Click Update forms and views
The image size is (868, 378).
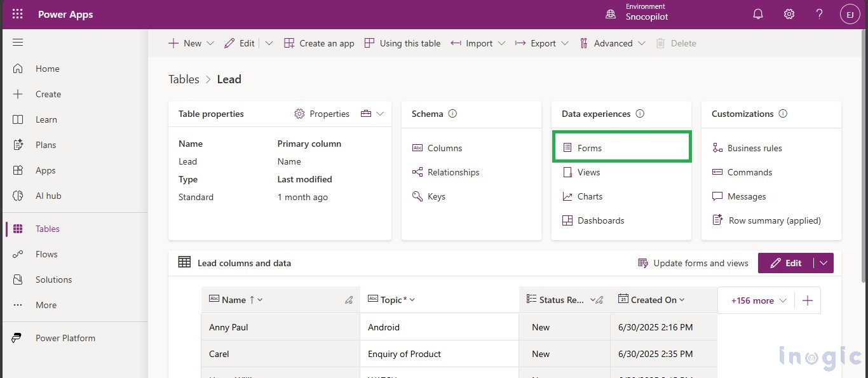pos(693,263)
